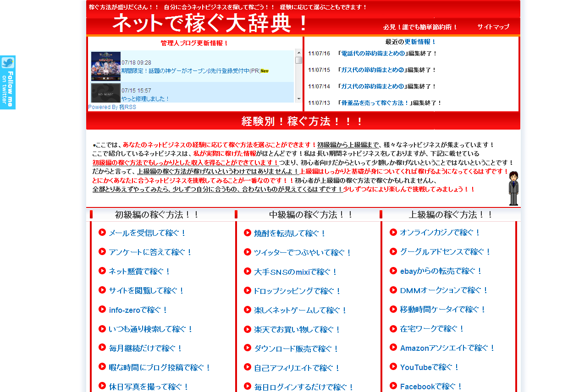Screen dimensions: 579x392
Task: Open Facebookで稼ぐ！ link
Action: (431, 387)
